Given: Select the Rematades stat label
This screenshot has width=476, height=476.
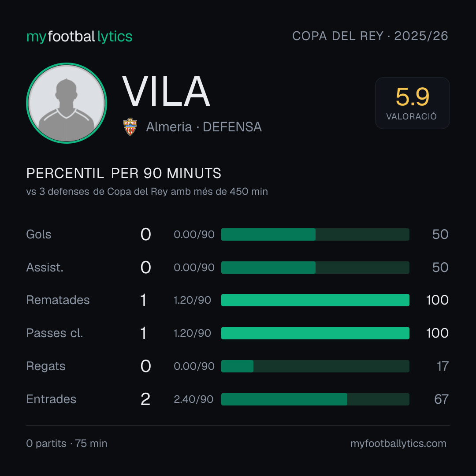Looking at the screenshot, I should 58,300.
